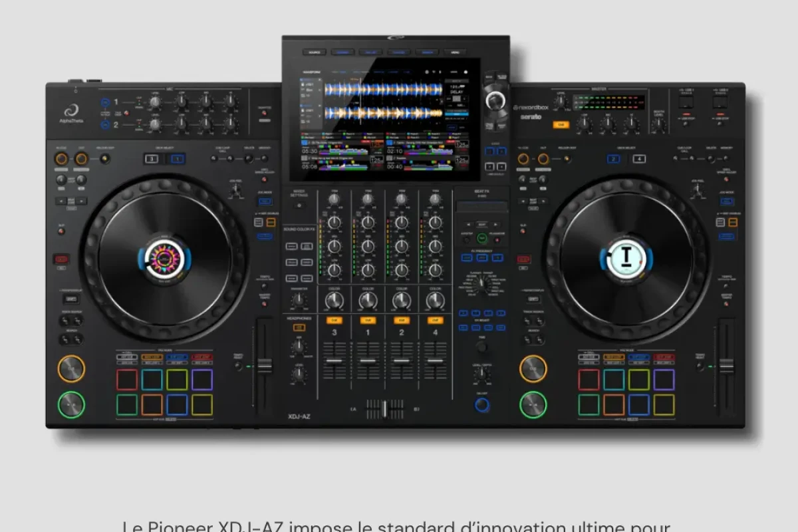Click the channel 3 volume fader

click(334, 361)
